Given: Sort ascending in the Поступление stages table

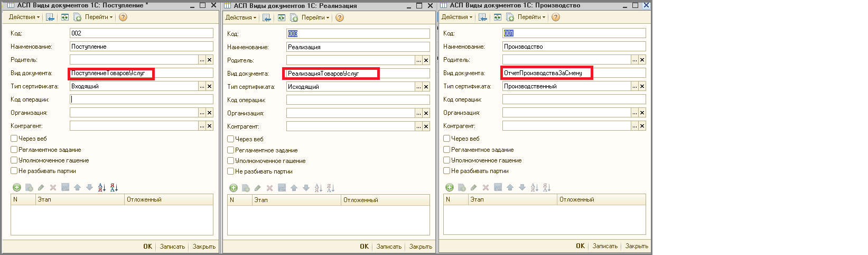Looking at the screenshot, I should [102, 187].
